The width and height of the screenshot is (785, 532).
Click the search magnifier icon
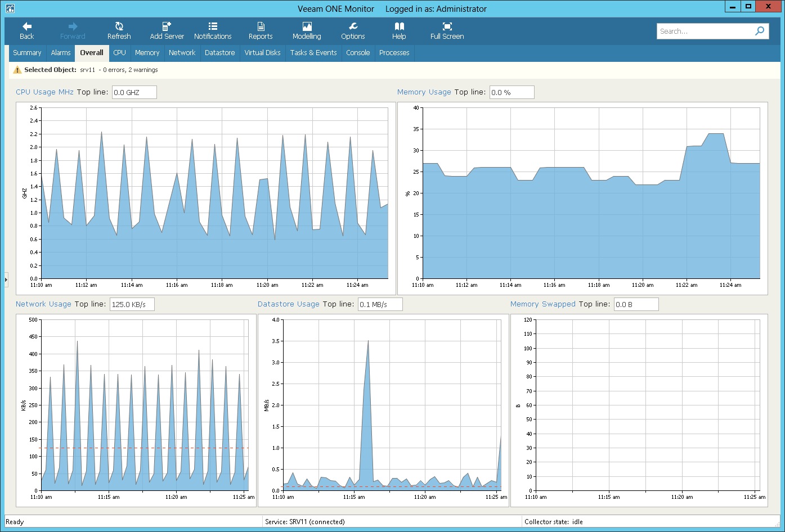click(760, 31)
